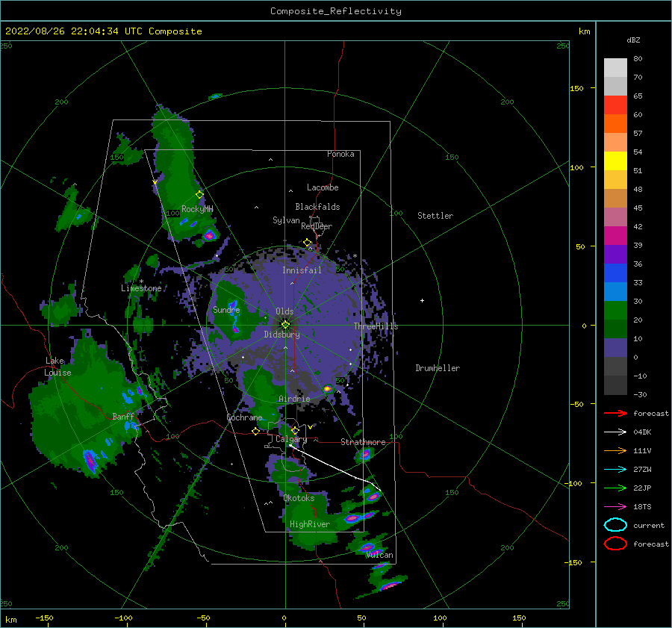Click the RockyMH label
This screenshot has width=672, height=628.
click(x=197, y=209)
